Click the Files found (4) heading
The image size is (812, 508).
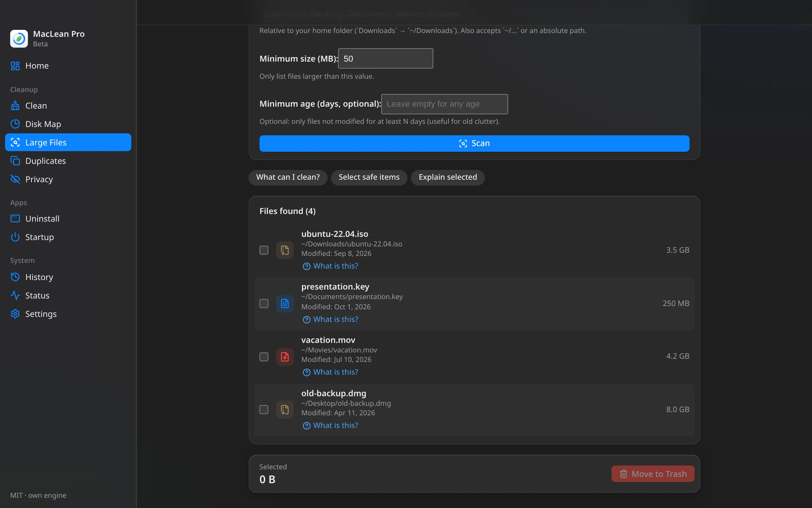(288, 211)
